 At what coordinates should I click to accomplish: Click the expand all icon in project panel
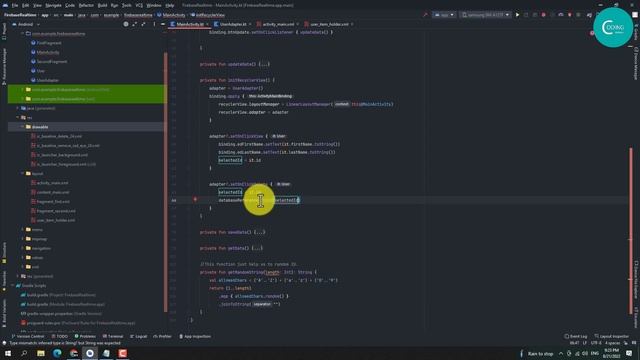[134, 24]
